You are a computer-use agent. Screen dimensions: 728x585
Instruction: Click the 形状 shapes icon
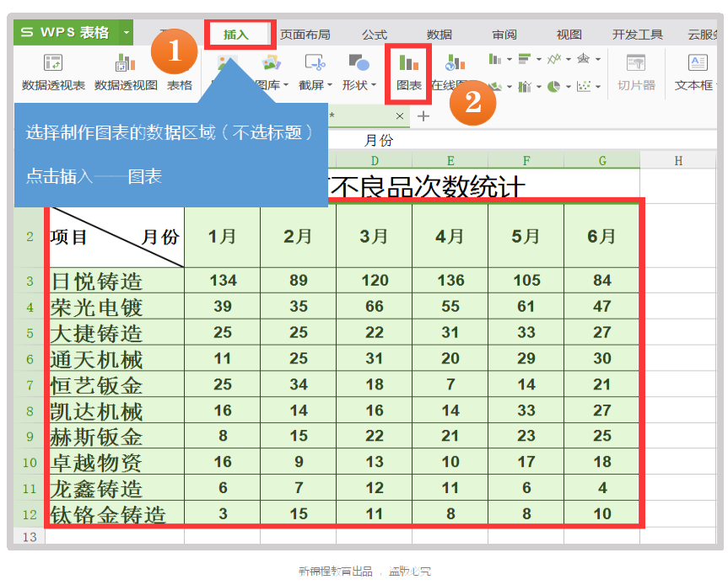[359, 62]
